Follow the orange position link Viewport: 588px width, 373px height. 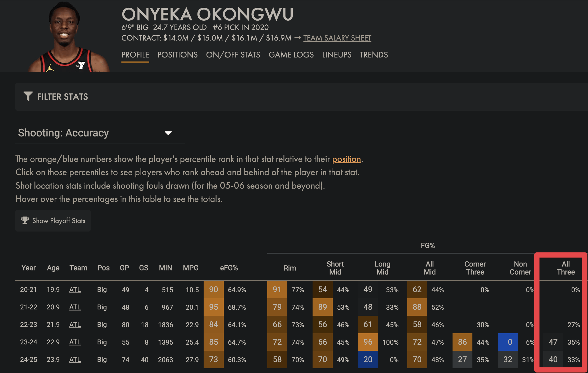[x=346, y=159]
